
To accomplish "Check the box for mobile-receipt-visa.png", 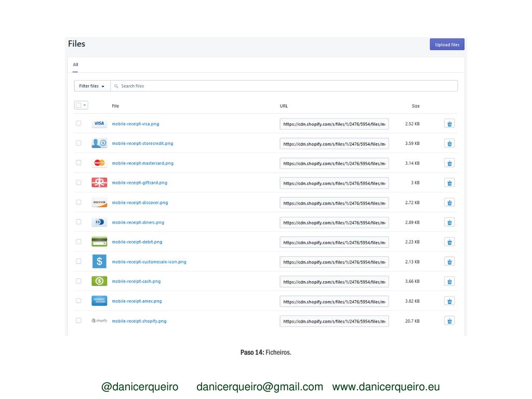I will click(78, 123).
